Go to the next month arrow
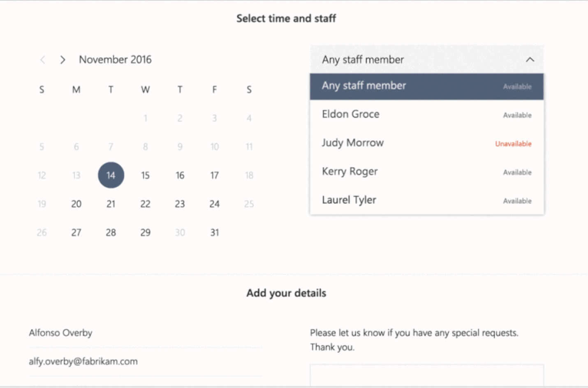 click(x=63, y=60)
